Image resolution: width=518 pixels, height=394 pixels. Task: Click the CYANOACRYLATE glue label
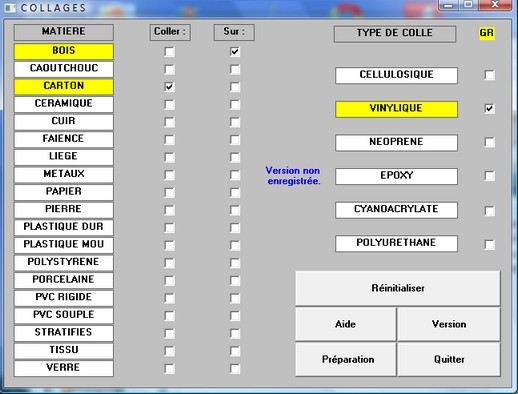pos(396,210)
